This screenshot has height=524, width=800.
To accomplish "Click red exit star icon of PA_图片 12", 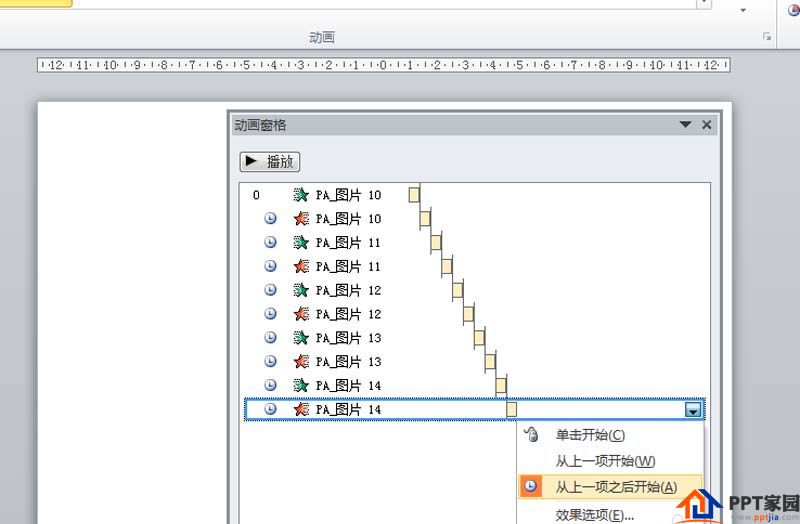I will tap(301, 314).
